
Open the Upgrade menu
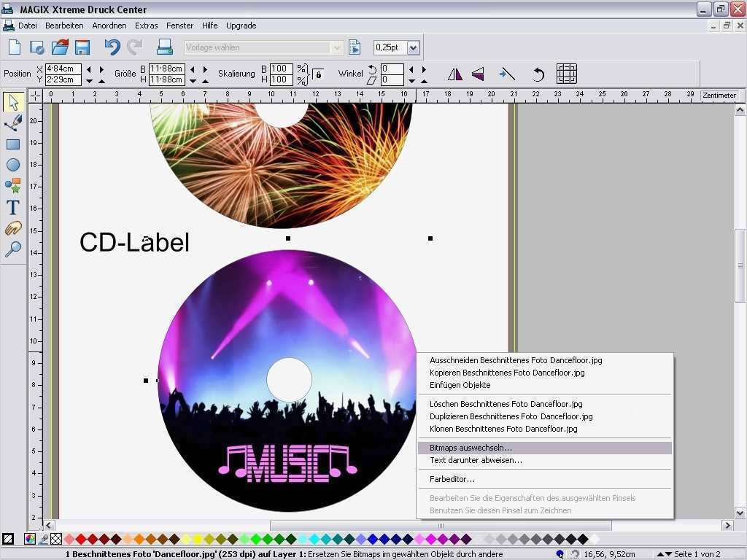pyautogui.click(x=241, y=26)
